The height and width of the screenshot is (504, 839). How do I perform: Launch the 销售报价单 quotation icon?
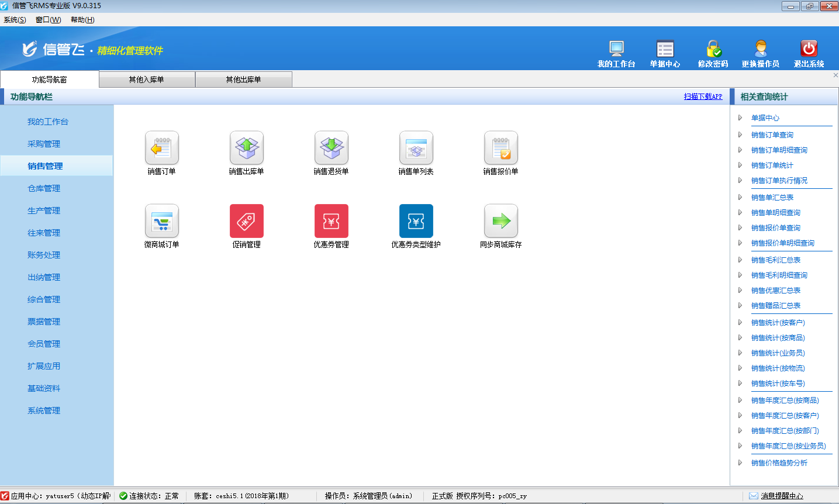[501, 148]
